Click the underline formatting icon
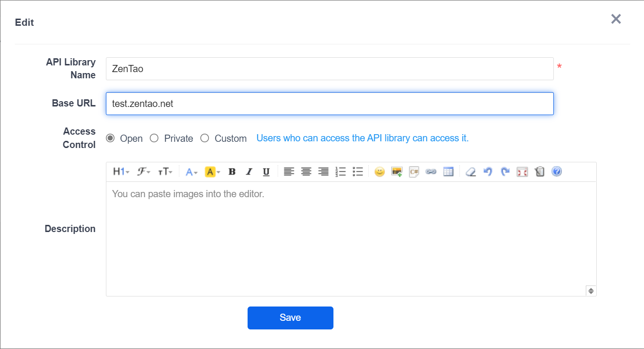This screenshot has height=349, width=644. click(x=266, y=172)
